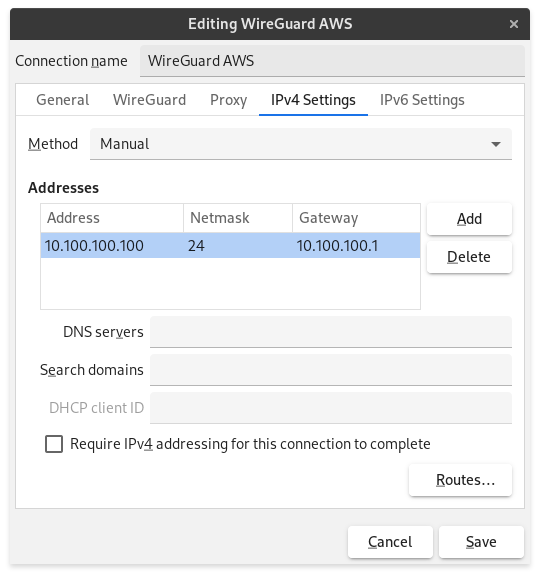Screen dimensions: 540x575
Task: Select the netmask cell showing 24
Action: coord(238,246)
